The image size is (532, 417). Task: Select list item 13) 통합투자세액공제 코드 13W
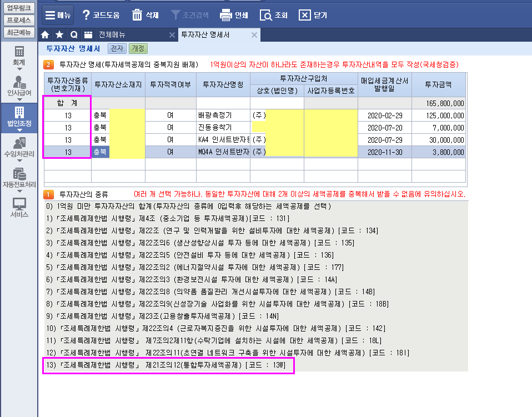pos(166,365)
